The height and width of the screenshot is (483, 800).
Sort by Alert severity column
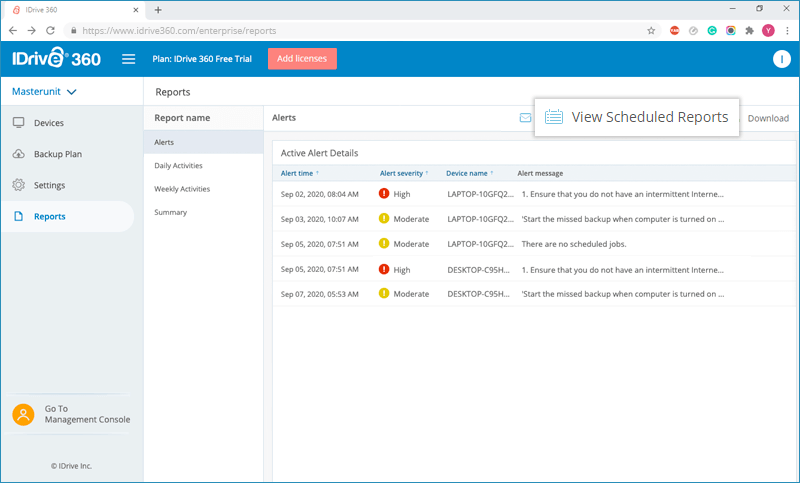[404, 173]
